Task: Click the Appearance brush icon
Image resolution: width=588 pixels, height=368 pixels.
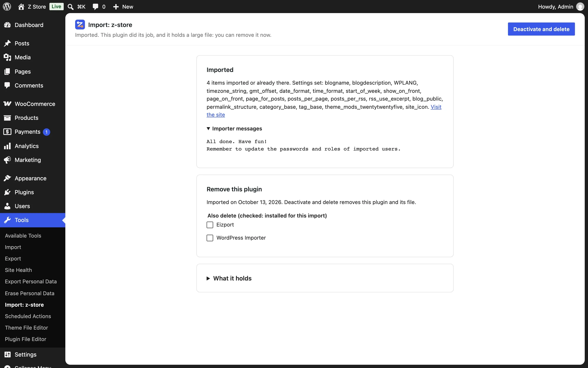Action: tap(7, 178)
